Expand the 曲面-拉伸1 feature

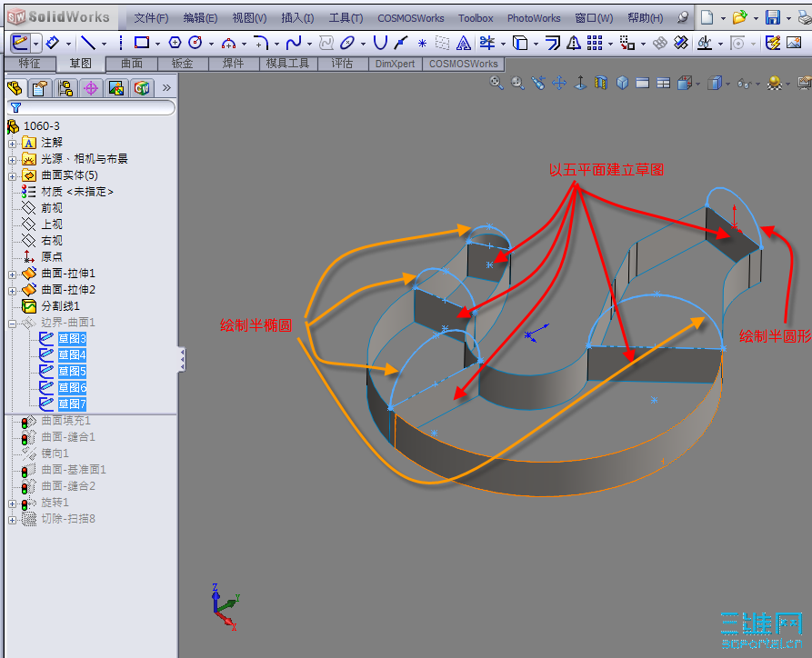click(x=13, y=274)
